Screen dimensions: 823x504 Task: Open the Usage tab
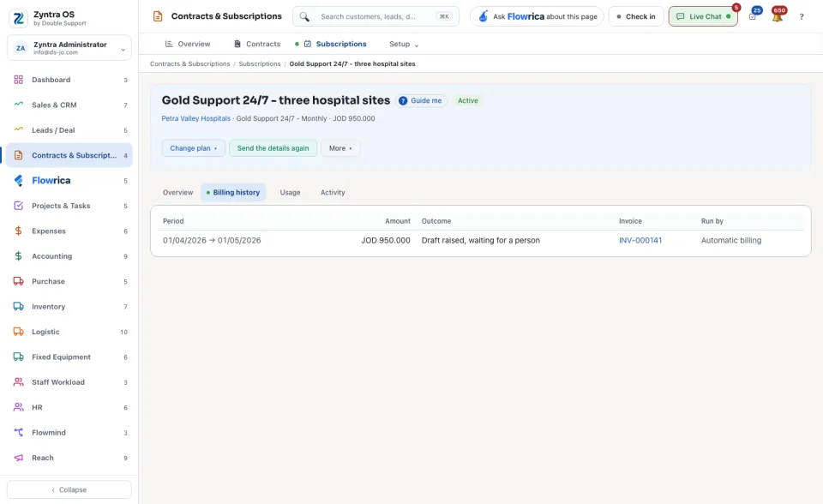(x=290, y=193)
